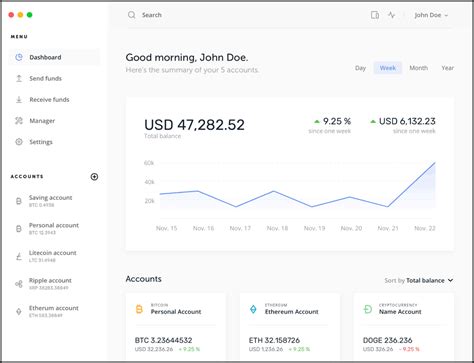Click the Nov. 18 axis label
Image resolution: width=474 pixels, height=363 pixels.
tap(277, 228)
